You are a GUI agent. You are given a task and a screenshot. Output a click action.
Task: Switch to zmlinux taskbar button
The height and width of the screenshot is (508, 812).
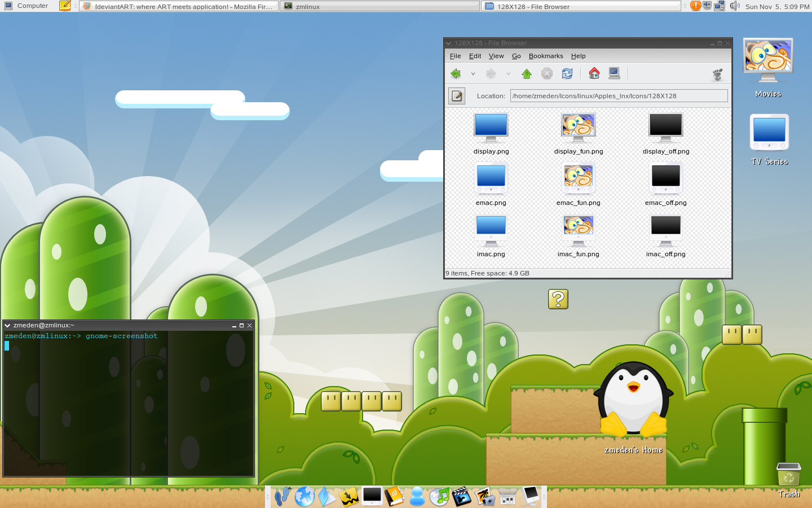[379, 6]
